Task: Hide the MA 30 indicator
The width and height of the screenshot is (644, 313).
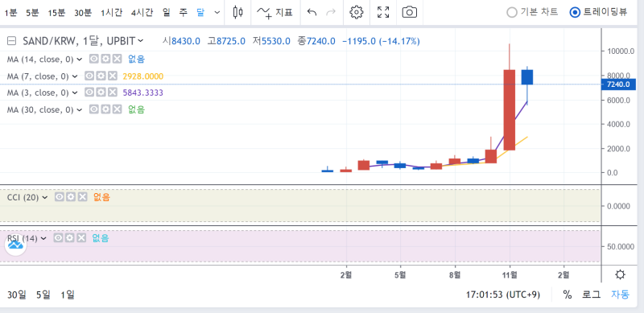Action: pos(94,109)
